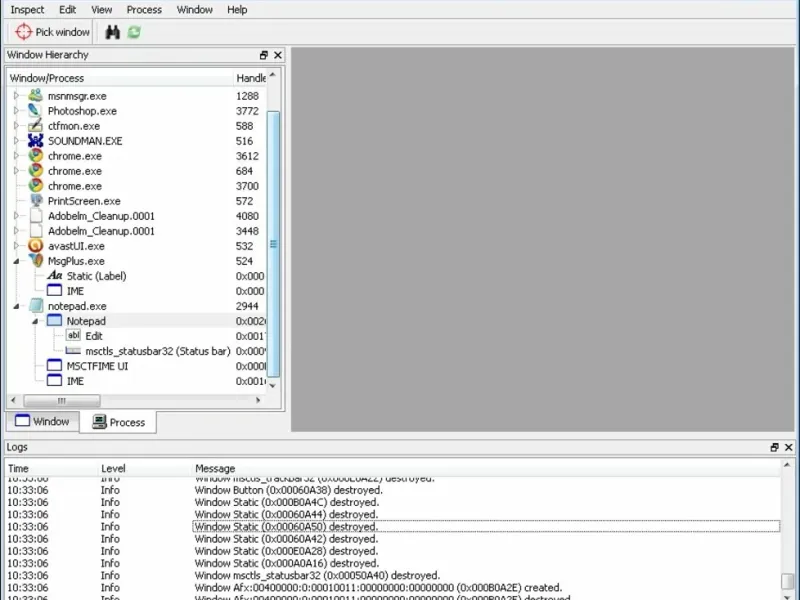Click the Logs scroll up arrow
This screenshot has height=600, width=800.
[787, 465]
